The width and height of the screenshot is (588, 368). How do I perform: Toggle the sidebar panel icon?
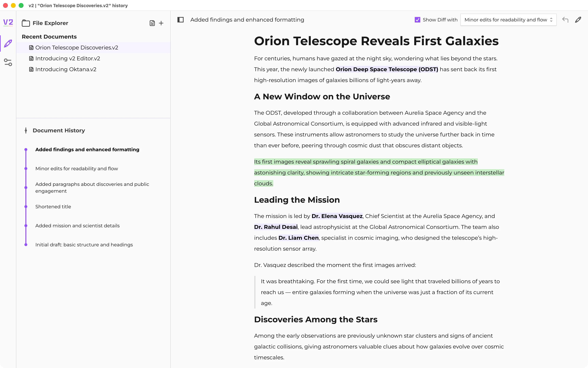pyautogui.click(x=180, y=20)
